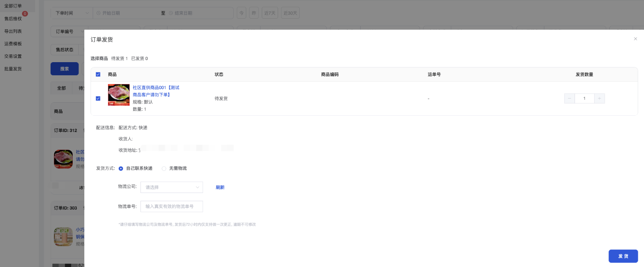The image size is (644, 267).
Task: Open 售后维权 in sidebar menu
Action: point(13,19)
